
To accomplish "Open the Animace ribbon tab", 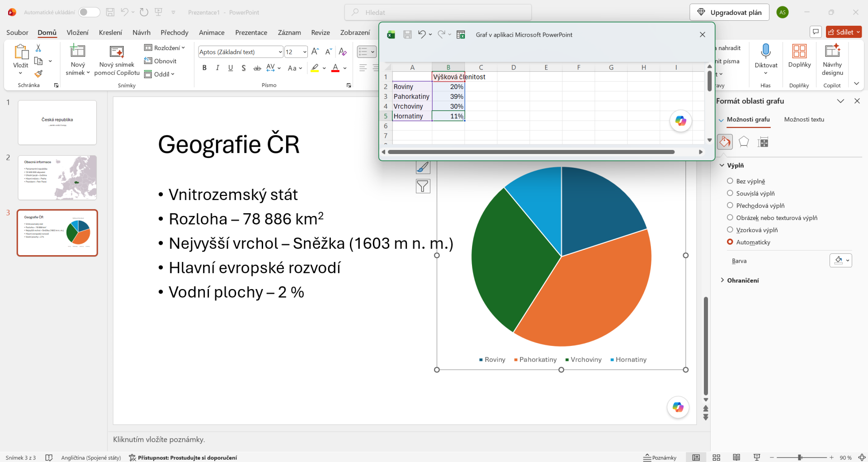I will tap(212, 33).
